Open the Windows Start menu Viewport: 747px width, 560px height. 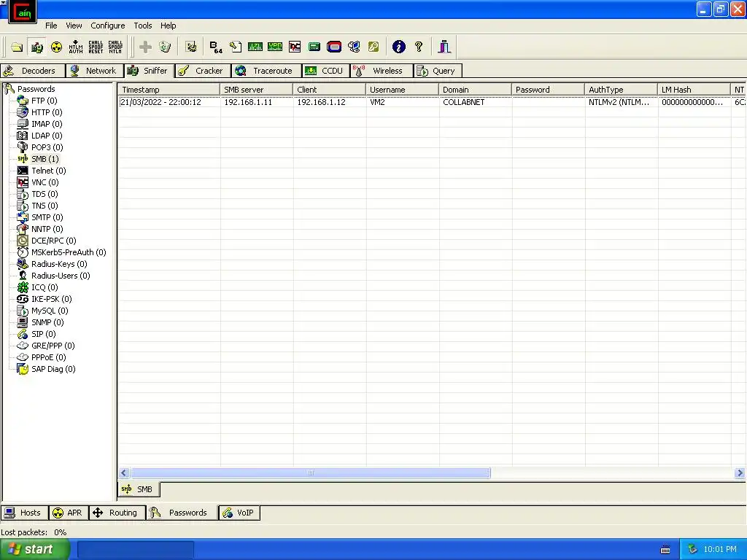(35, 550)
